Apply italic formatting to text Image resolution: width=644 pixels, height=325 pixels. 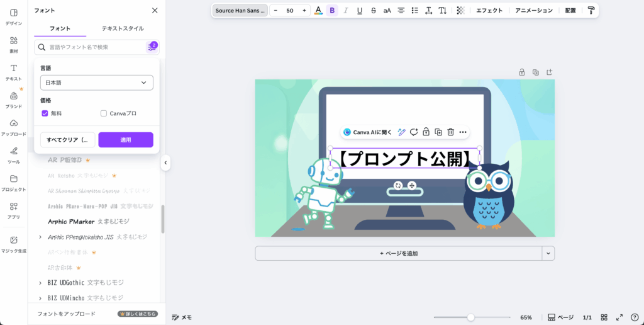click(x=346, y=10)
